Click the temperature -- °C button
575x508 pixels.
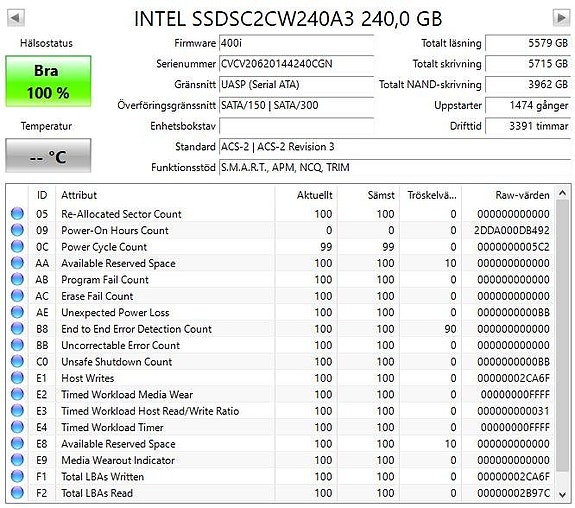click(48, 156)
